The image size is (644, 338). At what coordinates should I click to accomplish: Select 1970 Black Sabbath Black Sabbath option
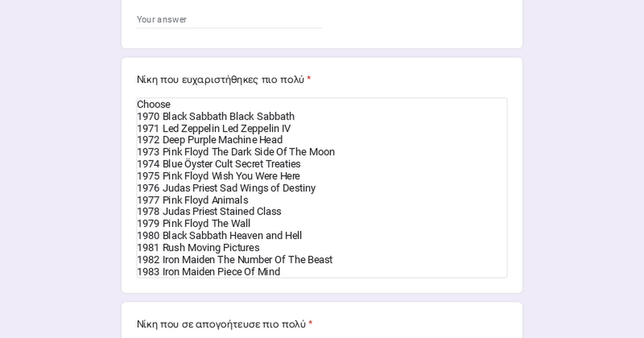pos(216,116)
